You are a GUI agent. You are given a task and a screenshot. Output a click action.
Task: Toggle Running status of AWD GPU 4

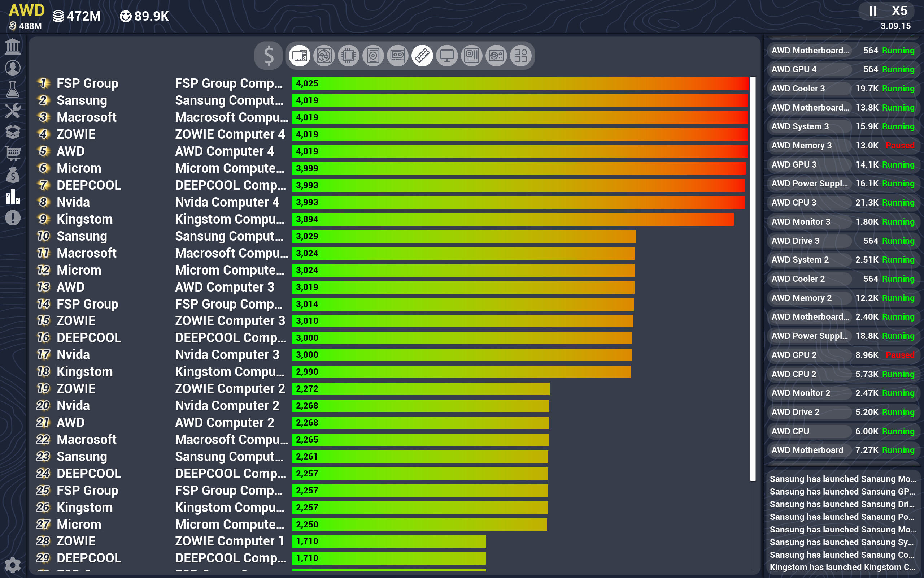898,70
